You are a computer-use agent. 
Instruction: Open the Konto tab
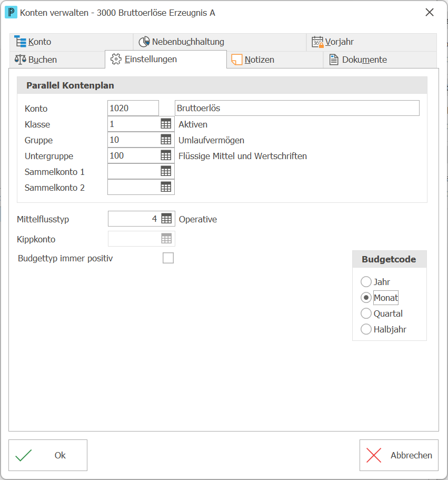coord(71,42)
